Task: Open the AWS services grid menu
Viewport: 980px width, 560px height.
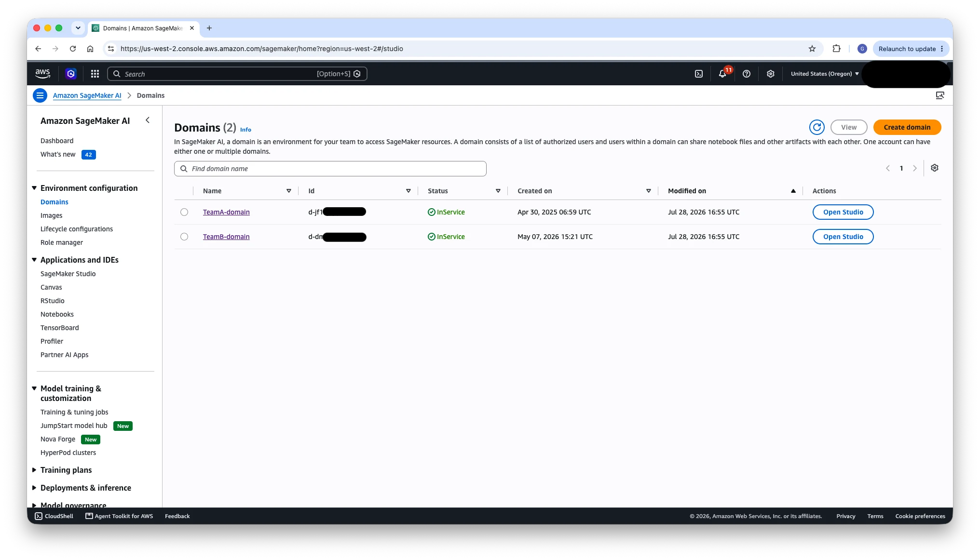Action: 95,74
